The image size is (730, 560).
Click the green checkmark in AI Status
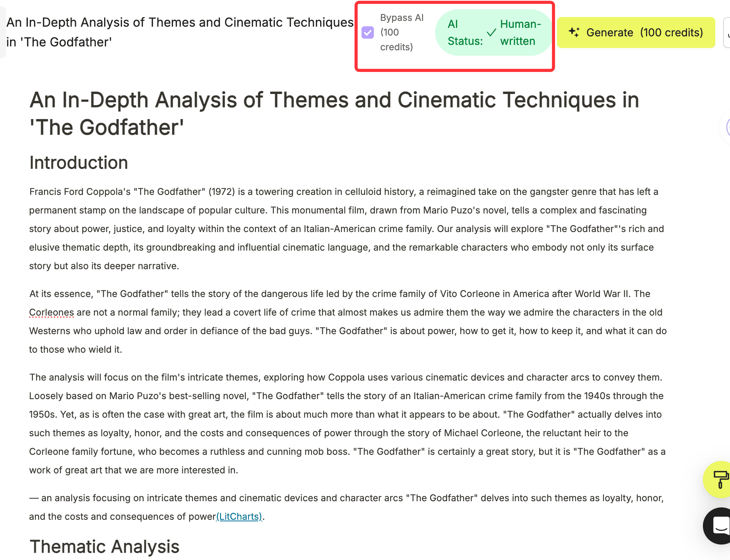[x=491, y=32]
